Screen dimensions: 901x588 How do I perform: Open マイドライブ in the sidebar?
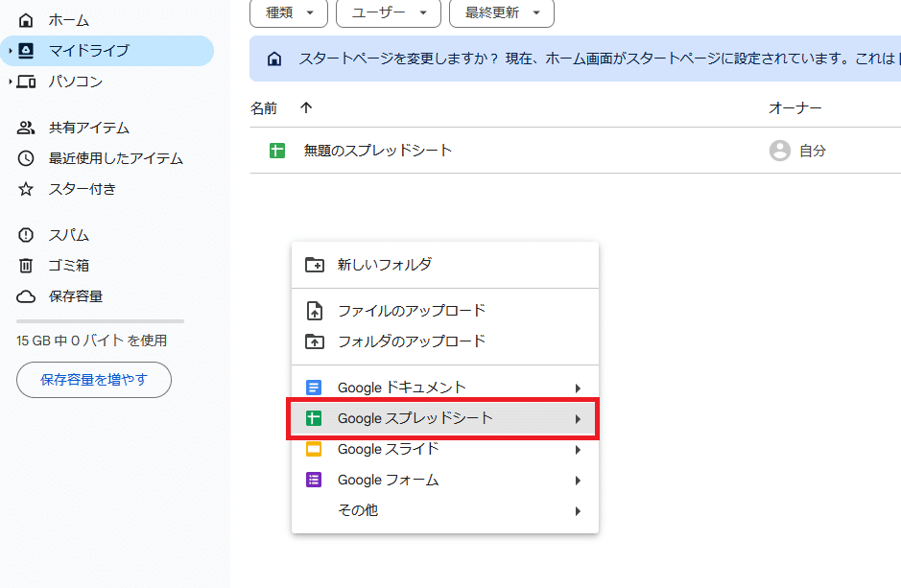point(107,51)
